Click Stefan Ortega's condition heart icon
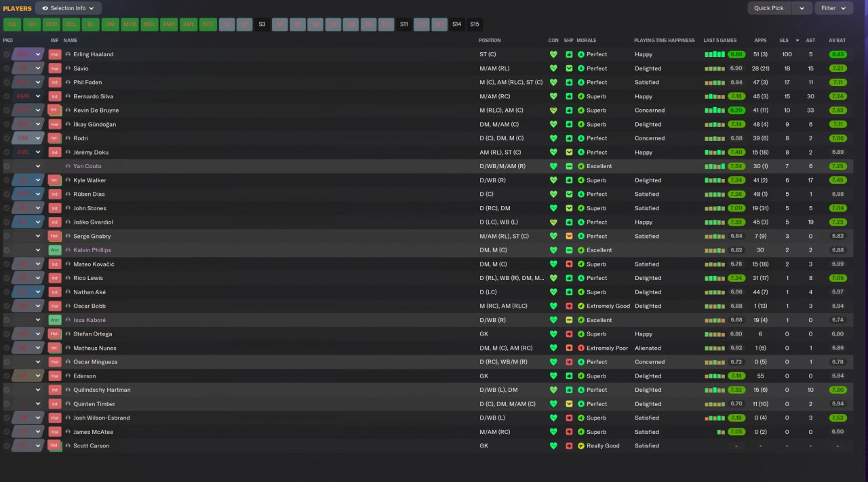Viewport: 868px width, 482px height. click(553, 334)
